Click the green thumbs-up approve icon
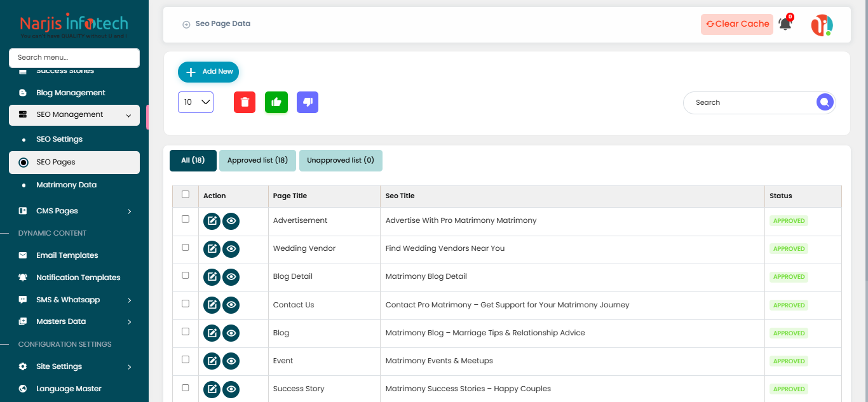 tap(276, 102)
